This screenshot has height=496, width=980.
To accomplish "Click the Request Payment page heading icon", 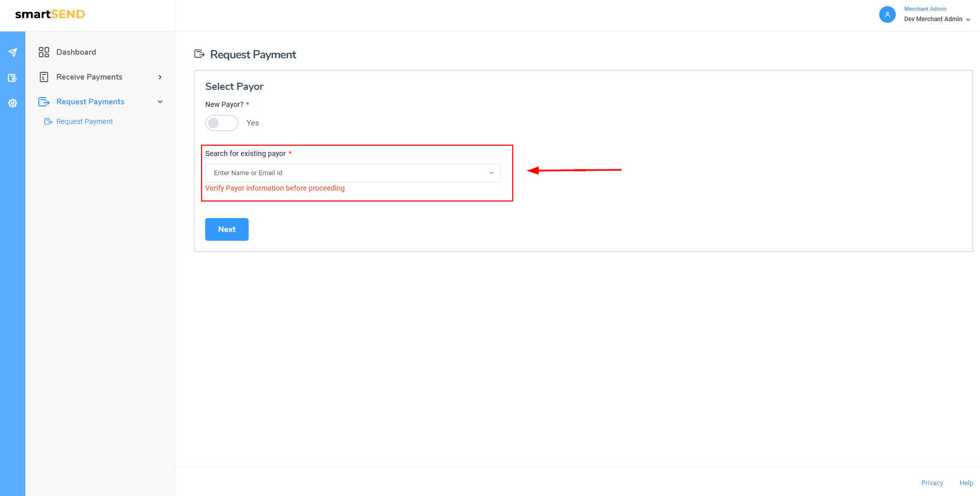I will click(x=199, y=54).
